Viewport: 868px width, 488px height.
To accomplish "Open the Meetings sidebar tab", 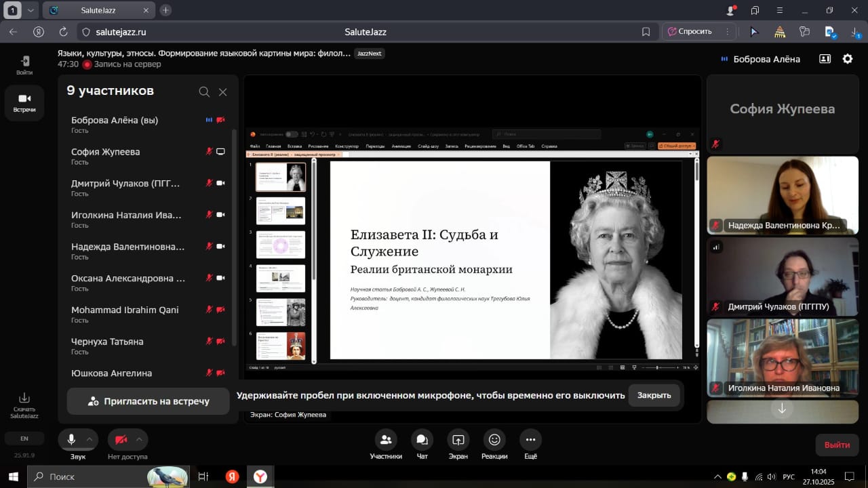I will click(24, 103).
